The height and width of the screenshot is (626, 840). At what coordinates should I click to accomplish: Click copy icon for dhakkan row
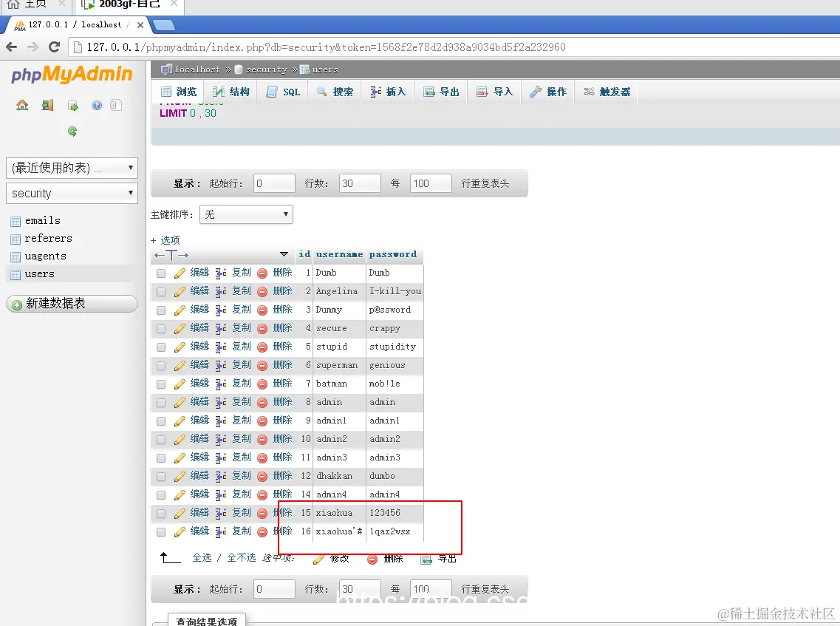(x=221, y=477)
